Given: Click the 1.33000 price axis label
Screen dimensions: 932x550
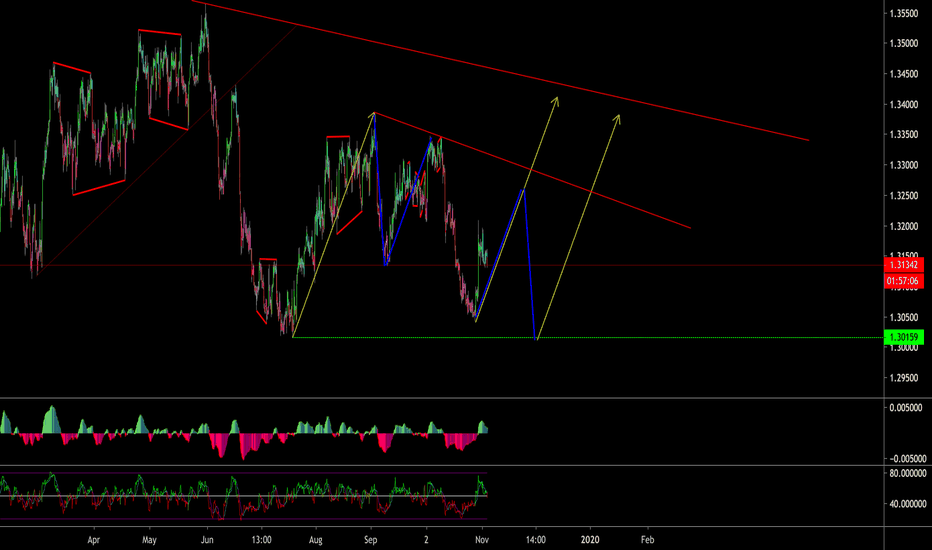Looking at the screenshot, I should click(x=903, y=165).
